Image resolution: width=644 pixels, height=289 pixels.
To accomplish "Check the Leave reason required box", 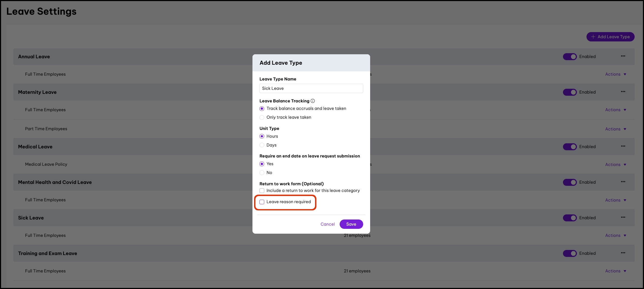I will tap(262, 202).
